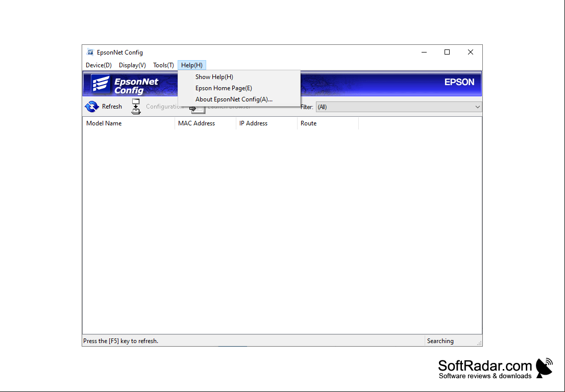The height and width of the screenshot is (392, 565).
Task: Click the Refresh icon in the toolbar
Action: click(92, 107)
